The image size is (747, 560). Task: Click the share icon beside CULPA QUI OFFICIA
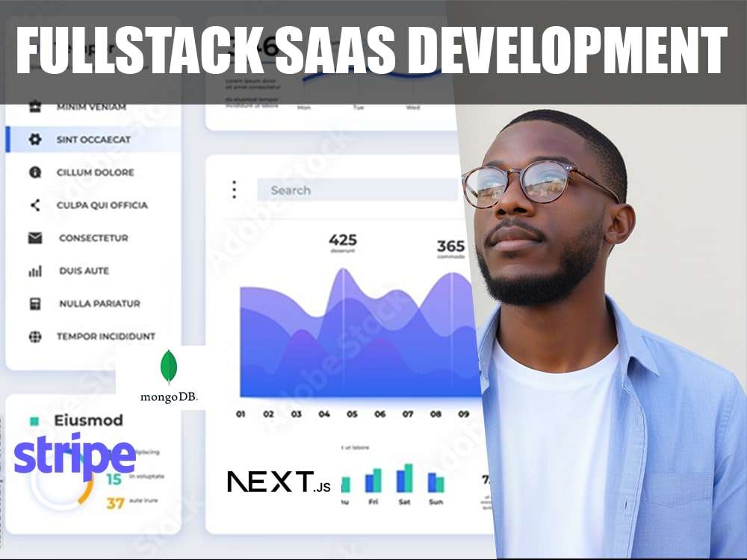[35, 205]
